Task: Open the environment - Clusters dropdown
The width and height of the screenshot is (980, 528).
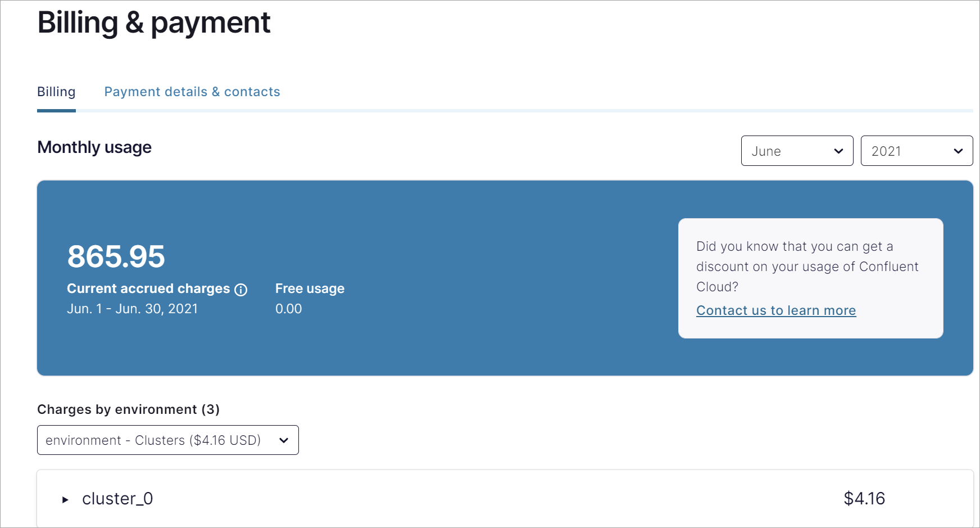Action: click(167, 440)
